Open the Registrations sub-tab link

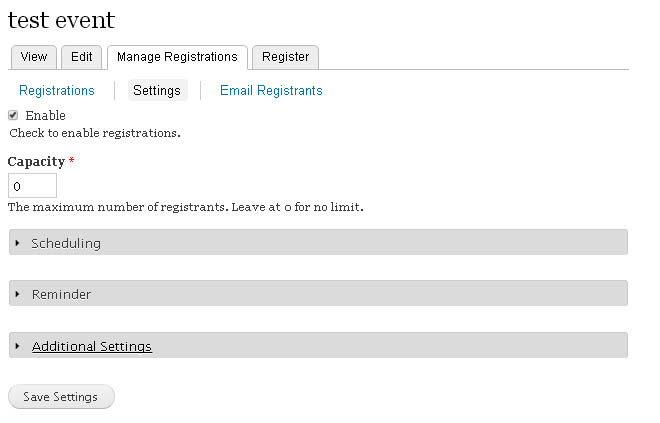pos(57,90)
